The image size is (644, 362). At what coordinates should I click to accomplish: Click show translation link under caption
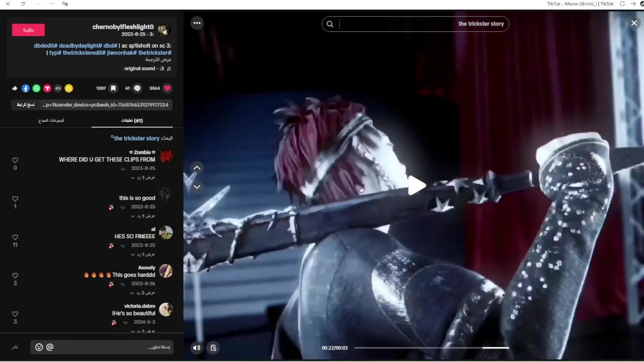pyautogui.click(x=158, y=60)
